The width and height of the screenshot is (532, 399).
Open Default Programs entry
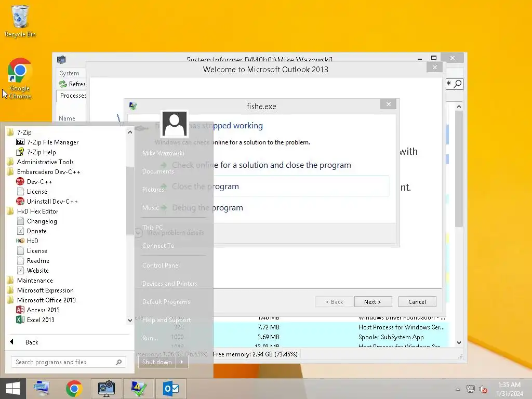coord(166,302)
